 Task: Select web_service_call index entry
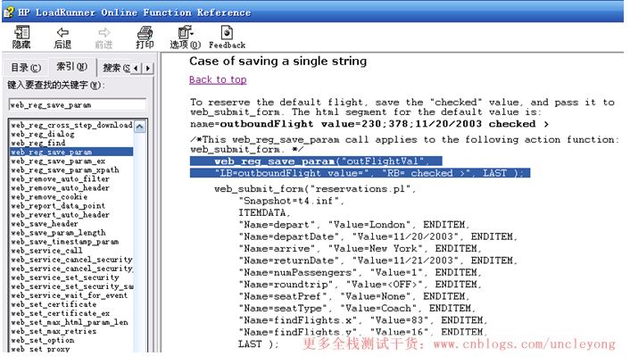[x=46, y=251]
